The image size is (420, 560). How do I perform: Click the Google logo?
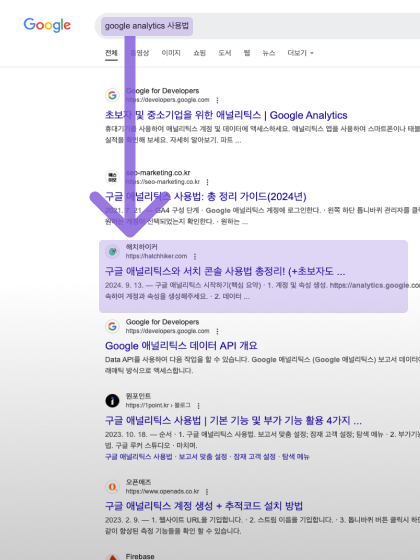47,25
